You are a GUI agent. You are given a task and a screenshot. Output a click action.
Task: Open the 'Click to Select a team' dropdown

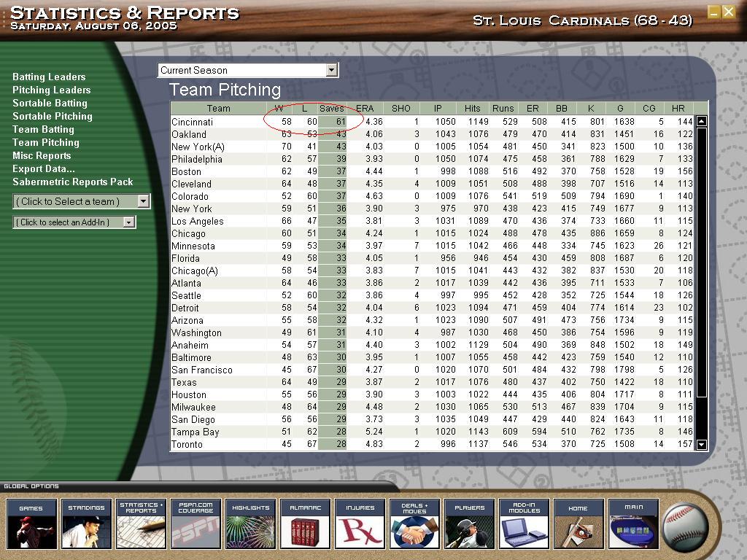pos(82,201)
